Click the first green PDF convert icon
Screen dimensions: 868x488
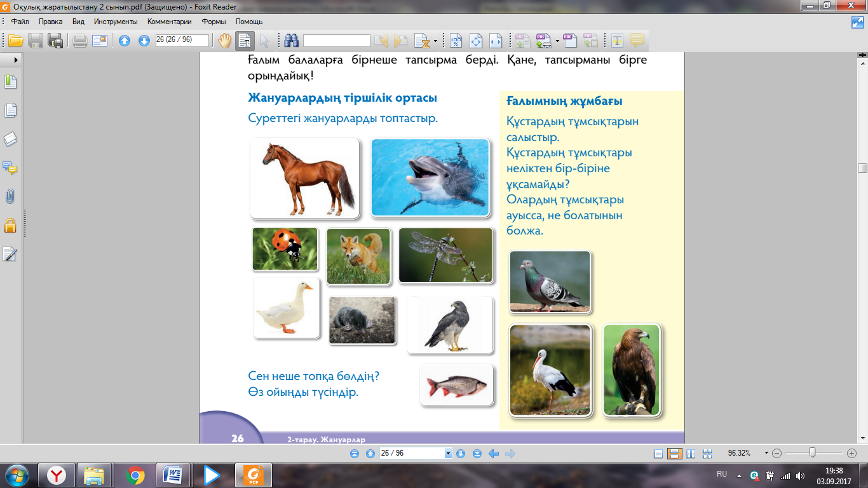pyautogui.click(x=523, y=41)
